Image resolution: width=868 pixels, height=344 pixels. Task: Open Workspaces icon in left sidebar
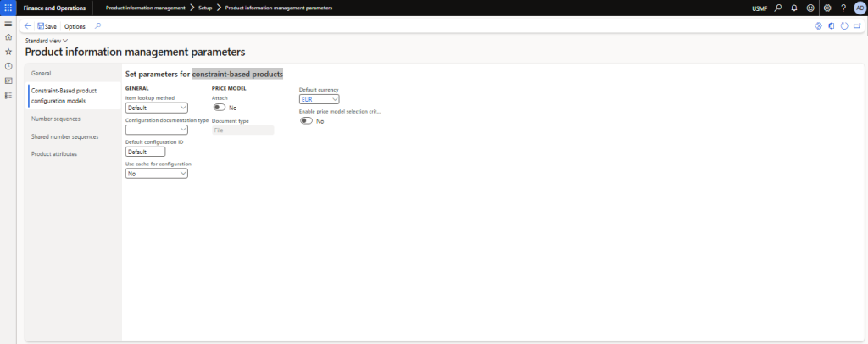tap(8, 80)
